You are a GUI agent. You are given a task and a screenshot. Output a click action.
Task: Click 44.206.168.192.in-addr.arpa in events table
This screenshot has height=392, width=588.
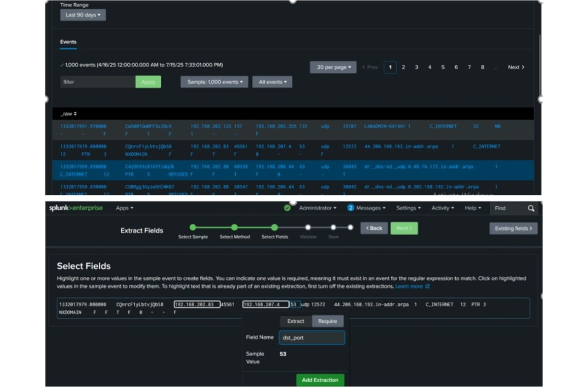[401, 147]
